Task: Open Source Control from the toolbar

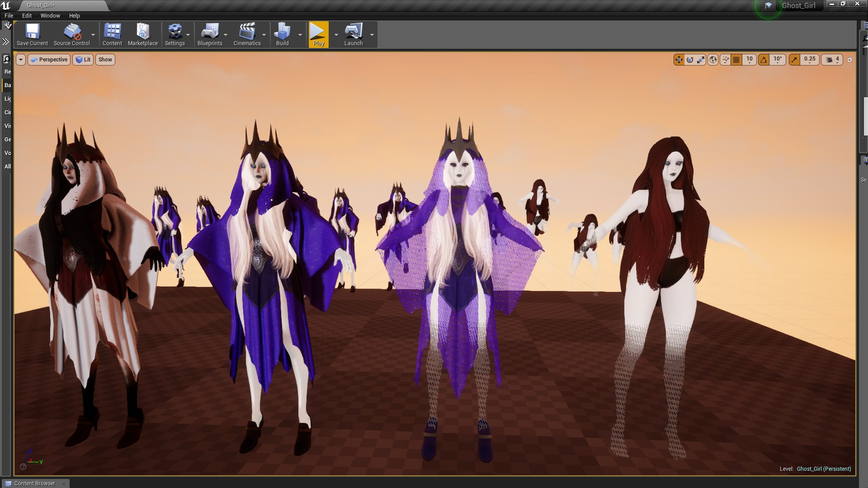Action: (71, 34)
